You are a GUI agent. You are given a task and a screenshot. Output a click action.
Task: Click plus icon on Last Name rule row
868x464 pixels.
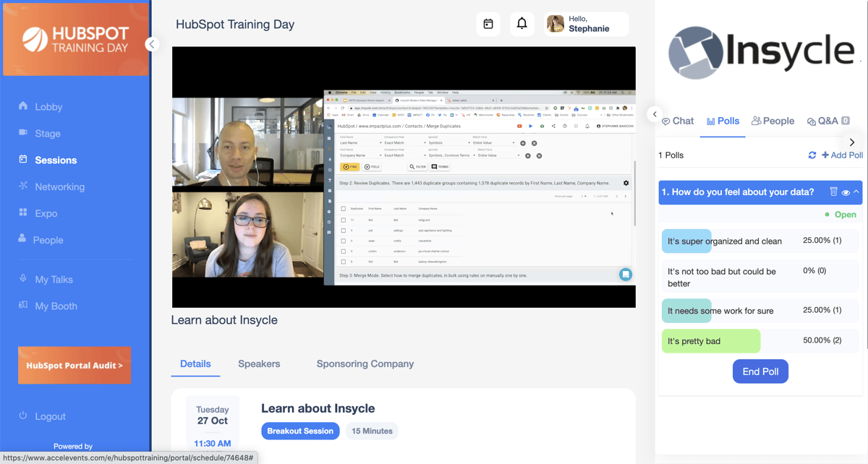click(x=523, y=143)
